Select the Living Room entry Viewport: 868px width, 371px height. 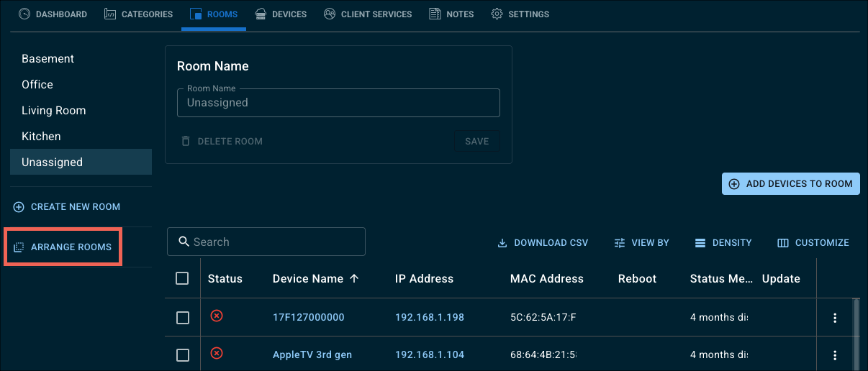point(81,111)
